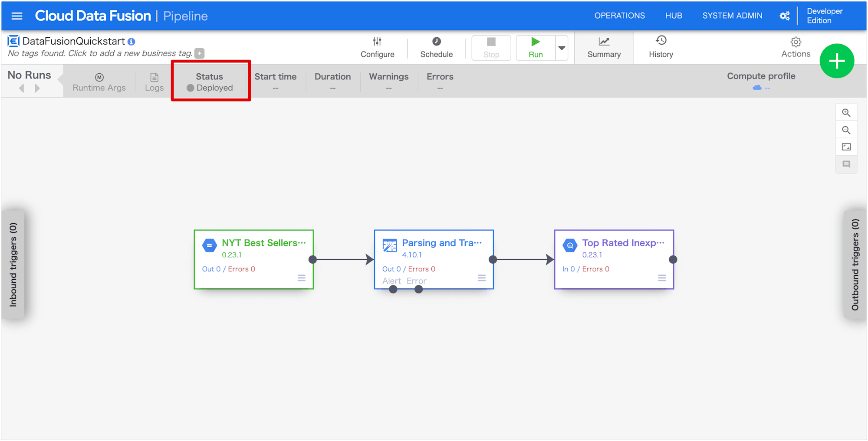The height and width of the screenshot is (441, 868).
Task: Zoom out on the pipeline canvas
Action: pos(846,130)
